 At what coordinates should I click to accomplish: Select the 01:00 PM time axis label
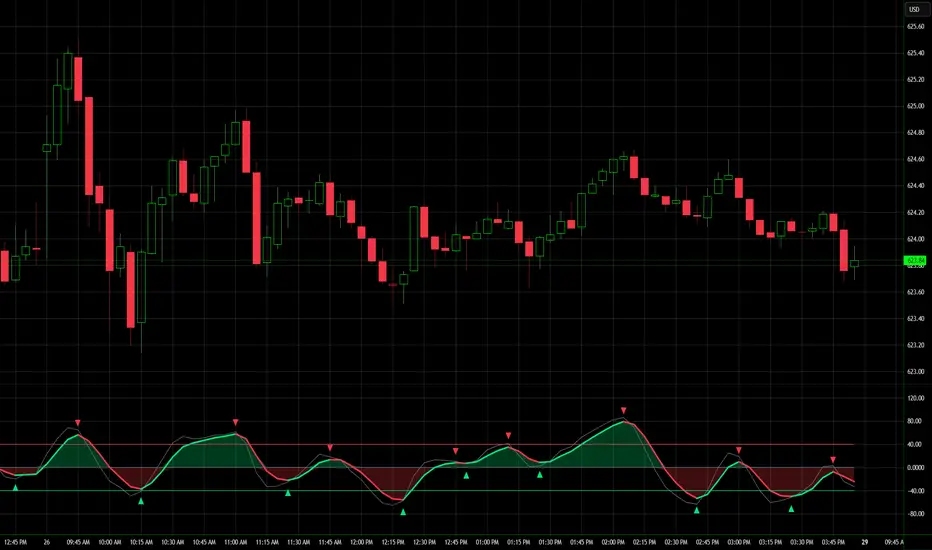487,542
